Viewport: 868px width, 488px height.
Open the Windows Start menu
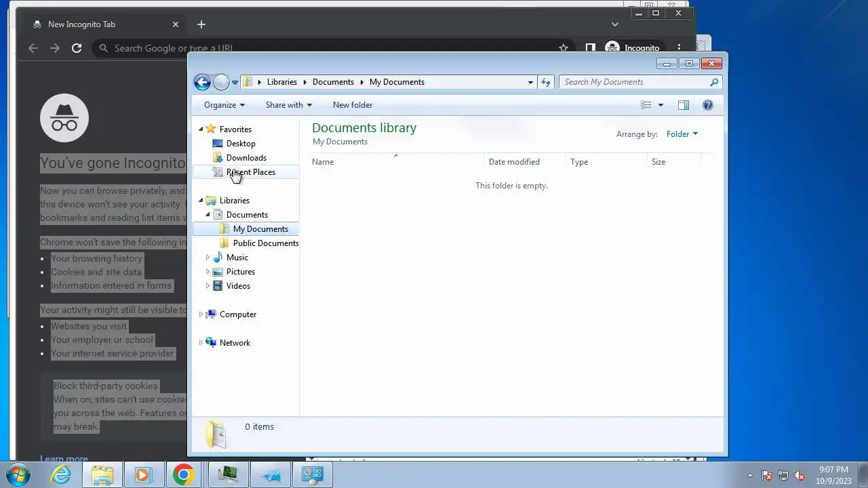(x=18, y=474)
